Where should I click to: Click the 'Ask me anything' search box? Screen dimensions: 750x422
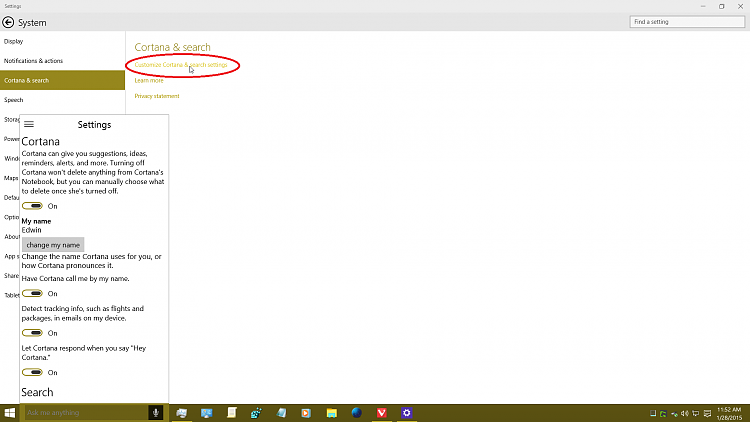86,412
